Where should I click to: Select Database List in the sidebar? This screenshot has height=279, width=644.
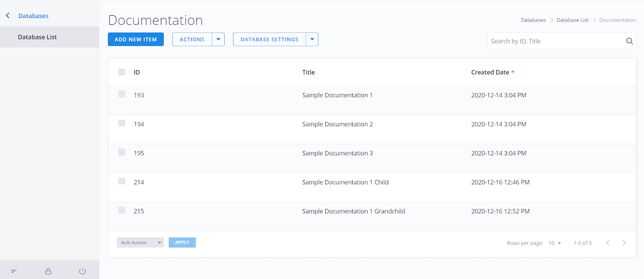click(x=37, y=37)
